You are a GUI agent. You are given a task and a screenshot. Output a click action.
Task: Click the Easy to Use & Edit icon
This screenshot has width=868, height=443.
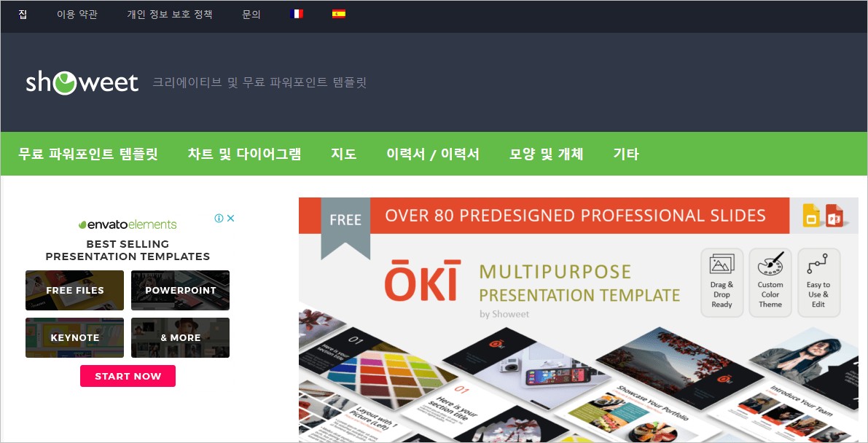coord(818,283)
